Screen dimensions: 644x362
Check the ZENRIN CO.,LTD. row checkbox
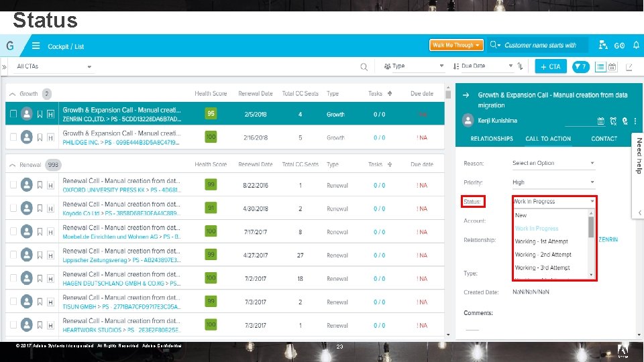click(x=13, y=114)
